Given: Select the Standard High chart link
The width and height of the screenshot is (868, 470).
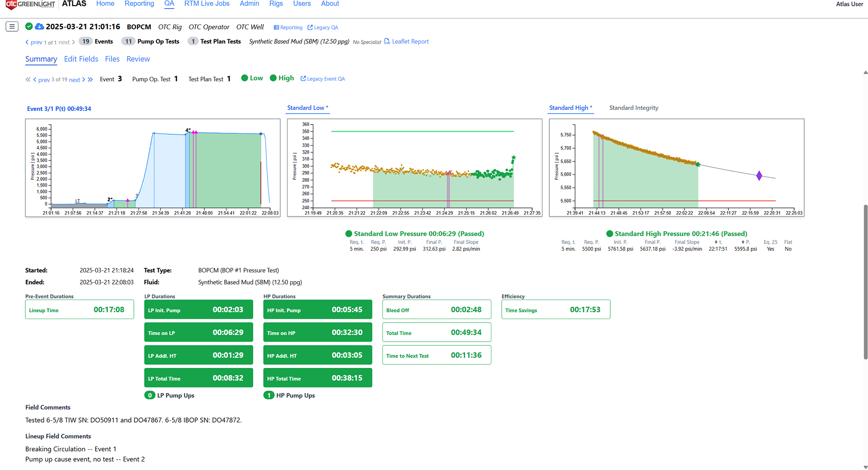Looking at the screenshot, I should point(570,108).
